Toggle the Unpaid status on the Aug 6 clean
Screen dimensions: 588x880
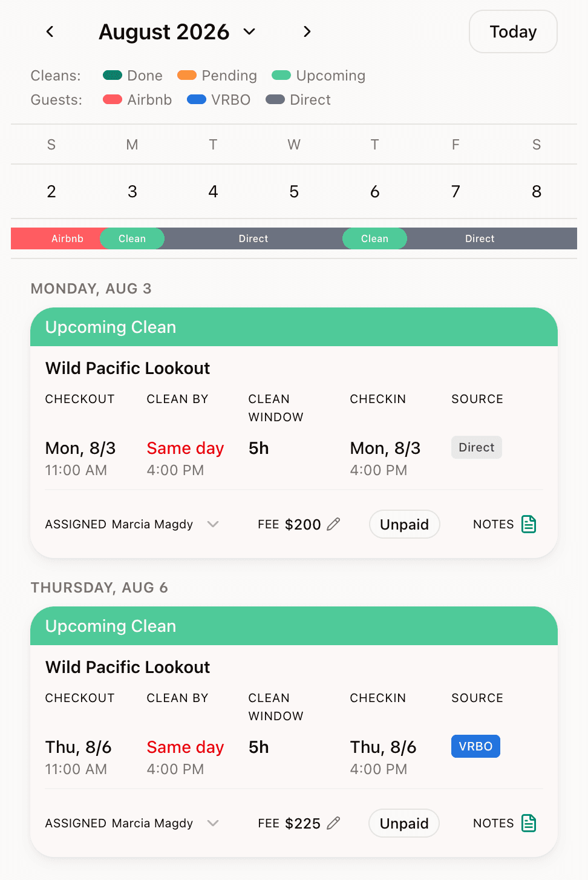point(403,823)
